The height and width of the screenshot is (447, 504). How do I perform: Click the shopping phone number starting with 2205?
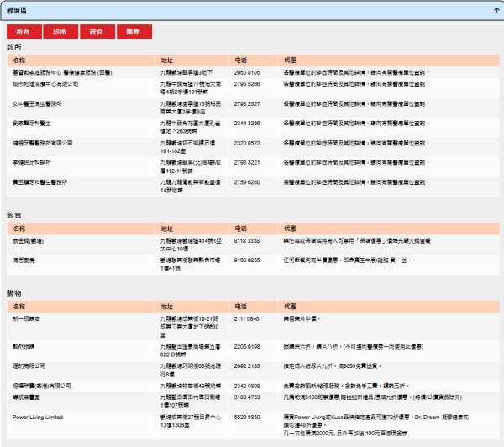[x=247, y=347]
